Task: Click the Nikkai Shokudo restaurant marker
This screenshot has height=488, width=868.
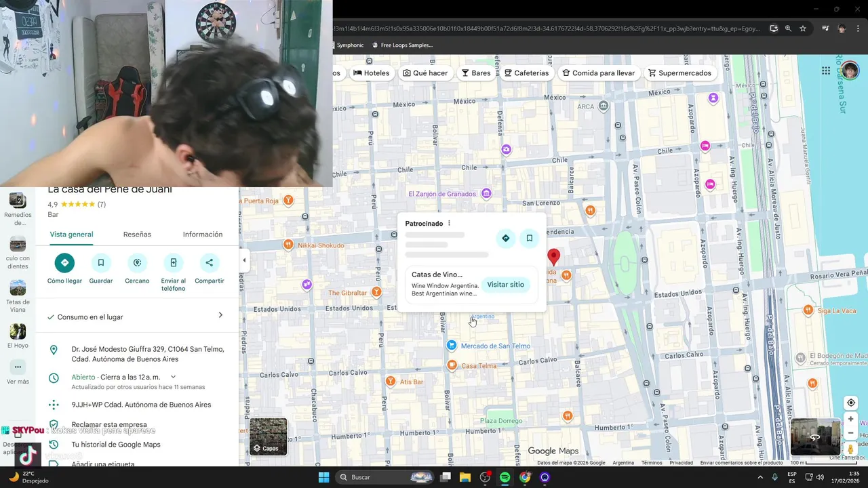Action: (x=288, y=245)
